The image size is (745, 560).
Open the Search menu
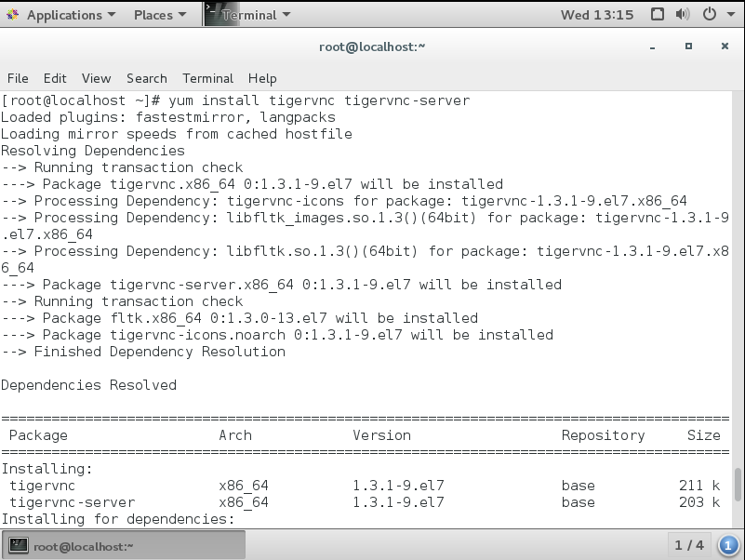[146, 78]
